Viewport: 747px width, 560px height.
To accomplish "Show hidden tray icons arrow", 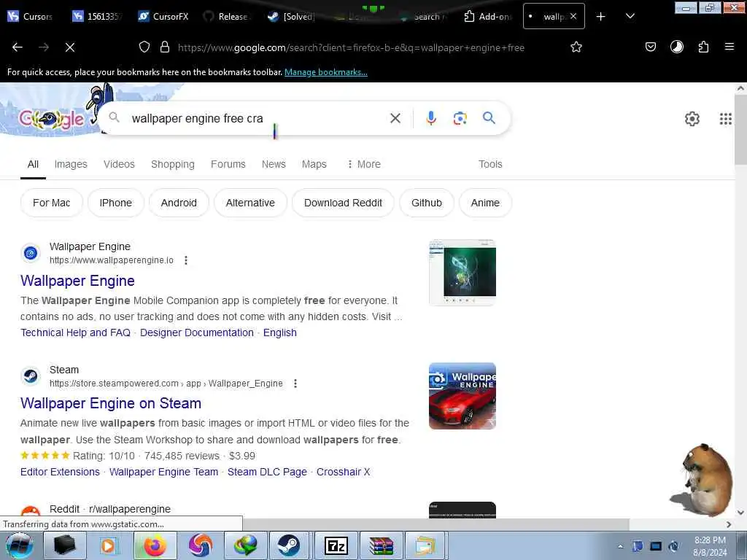I will click(620, 546).
